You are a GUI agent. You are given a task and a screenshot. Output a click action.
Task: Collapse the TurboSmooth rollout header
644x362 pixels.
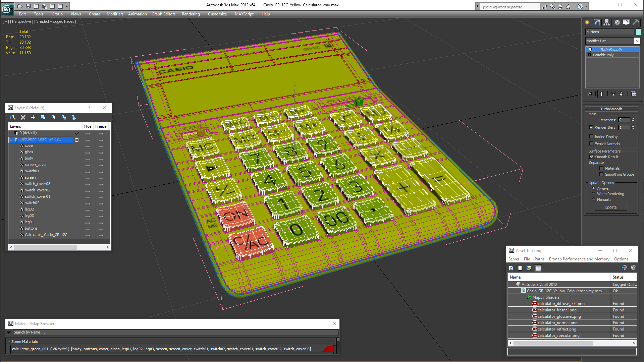[611, 109]
